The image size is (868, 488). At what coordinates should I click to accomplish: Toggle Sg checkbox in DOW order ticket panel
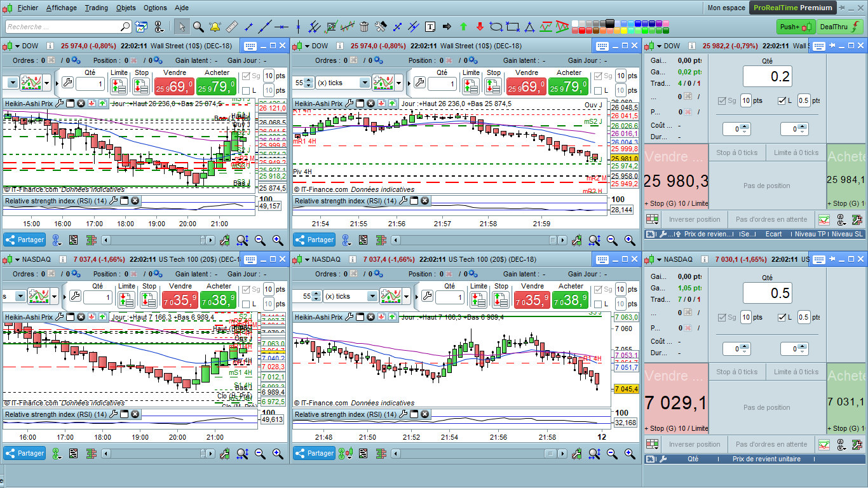click(721, 100)
